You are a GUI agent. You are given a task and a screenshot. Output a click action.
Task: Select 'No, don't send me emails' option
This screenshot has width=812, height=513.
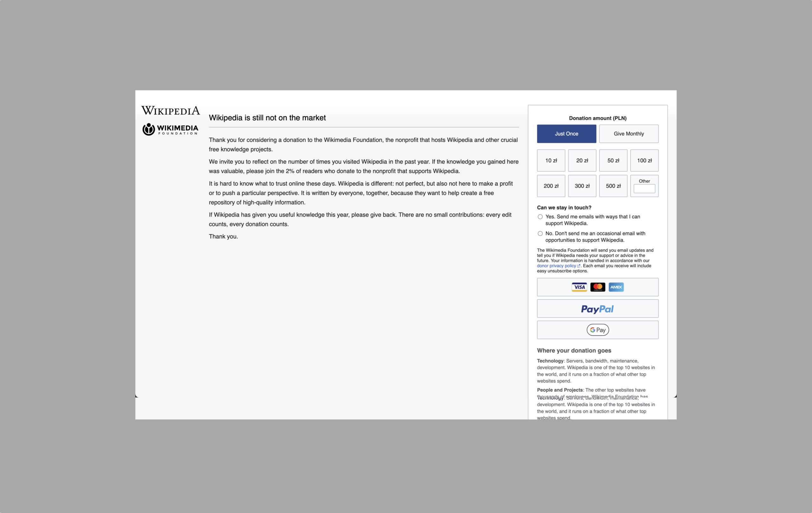tap(539, 233)
